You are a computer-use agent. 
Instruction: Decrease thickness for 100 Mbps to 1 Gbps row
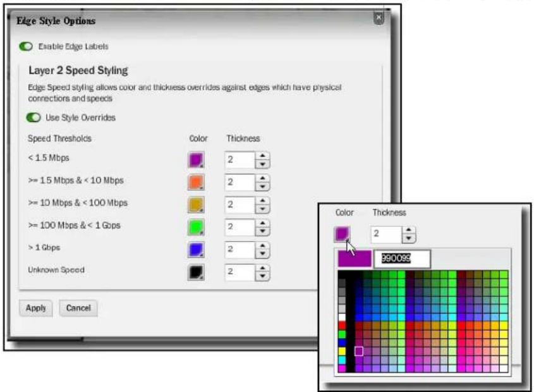coord(262,232)
